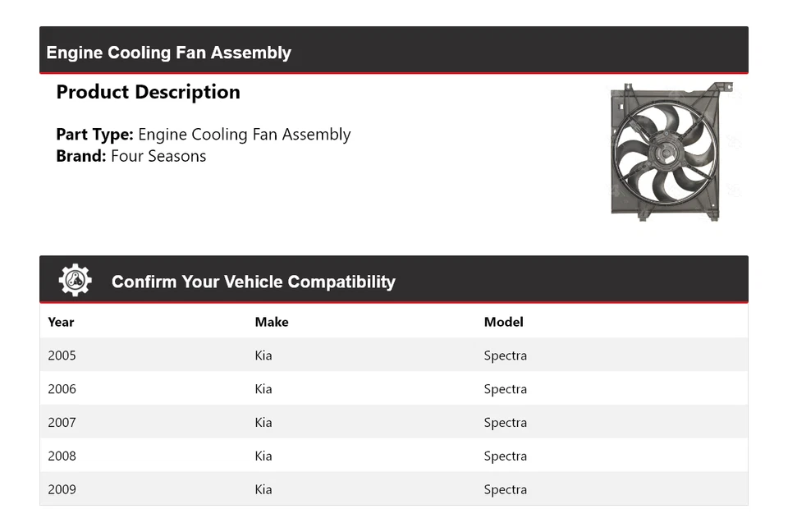
Task: Click the Four Seasons brand name
Action: (158, 156)
